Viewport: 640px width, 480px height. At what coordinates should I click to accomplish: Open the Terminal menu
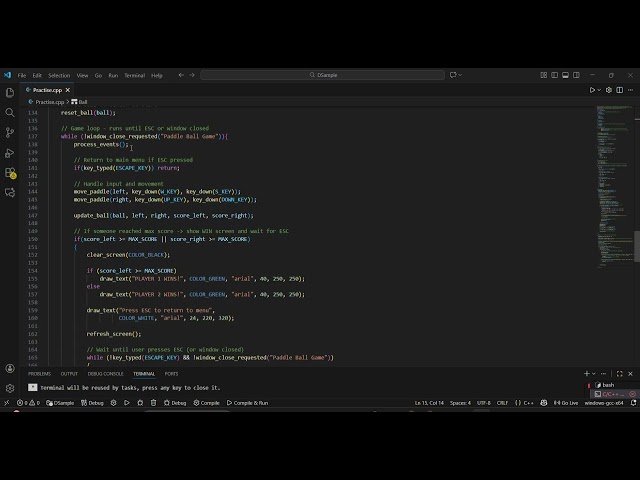pos(135,75)
